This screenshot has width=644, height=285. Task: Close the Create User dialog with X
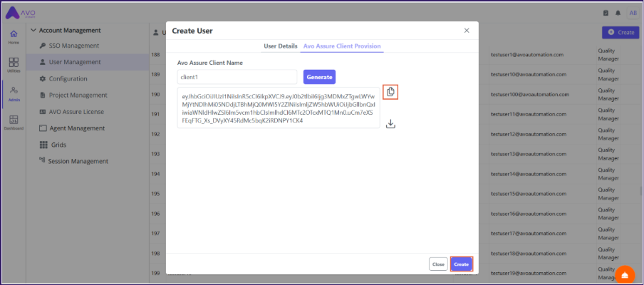467,31
